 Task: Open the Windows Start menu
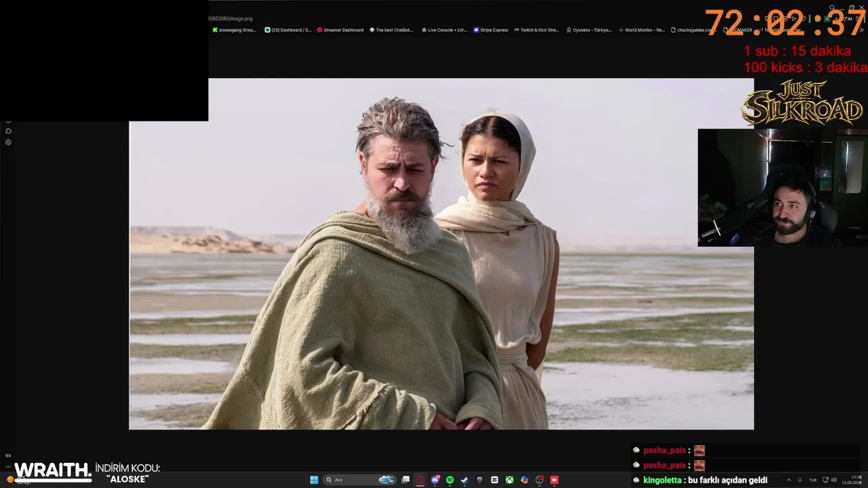click(x=314, y=480)
